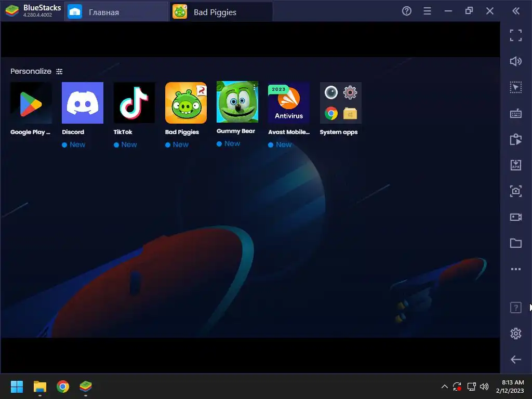Open the taskbar clock and date
This screenshot has width=532, height=399.
(510, 387)
